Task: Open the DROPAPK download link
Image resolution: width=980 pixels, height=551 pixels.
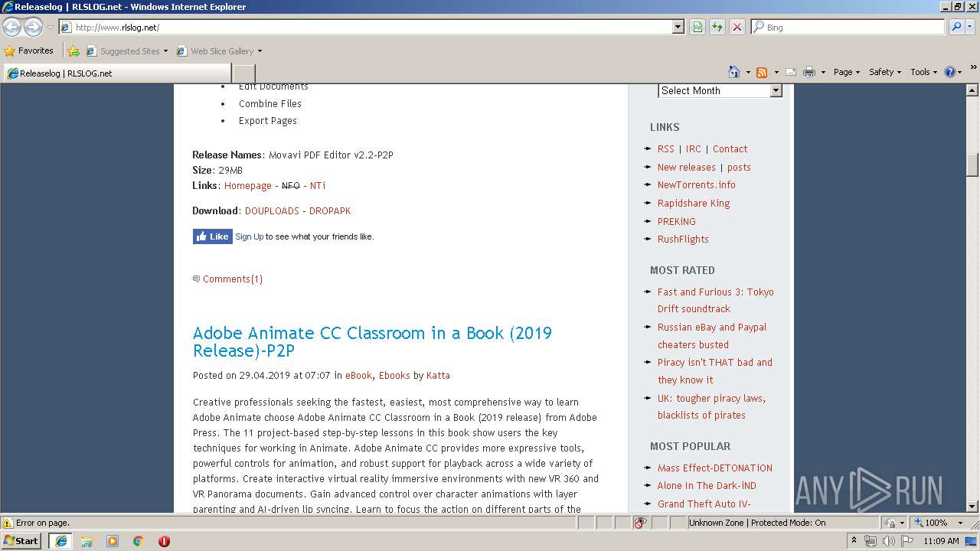Action: pyautogui.click(x=330, y=210)
